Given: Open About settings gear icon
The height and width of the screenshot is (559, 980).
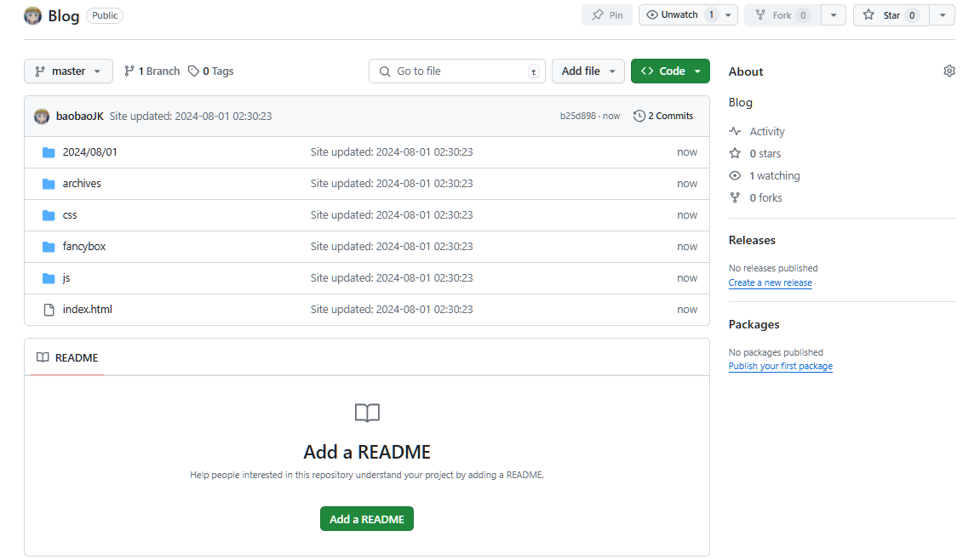Looking at the screenshot, I should pyautogui.click(x=948, y=71).
